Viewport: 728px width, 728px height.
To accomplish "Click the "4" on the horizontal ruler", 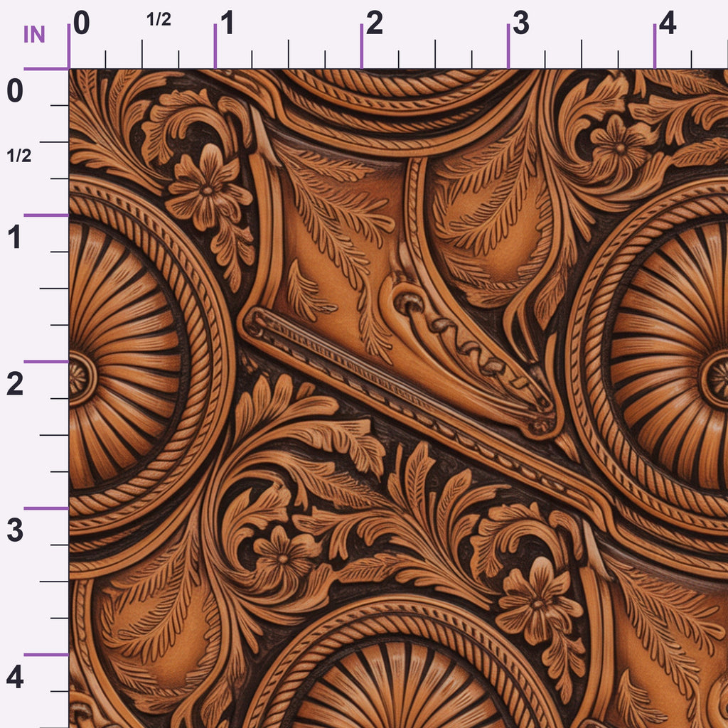I will [667, 23].
